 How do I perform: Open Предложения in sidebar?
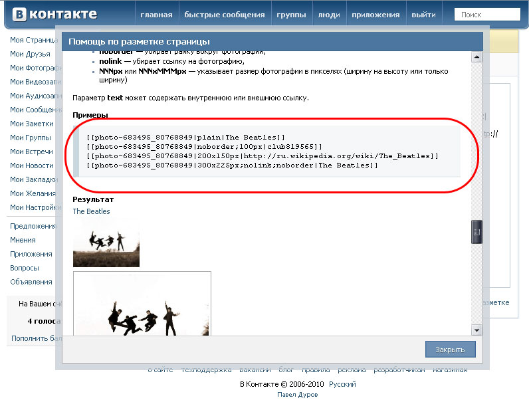pyautogui.click(x=33, y=226)
